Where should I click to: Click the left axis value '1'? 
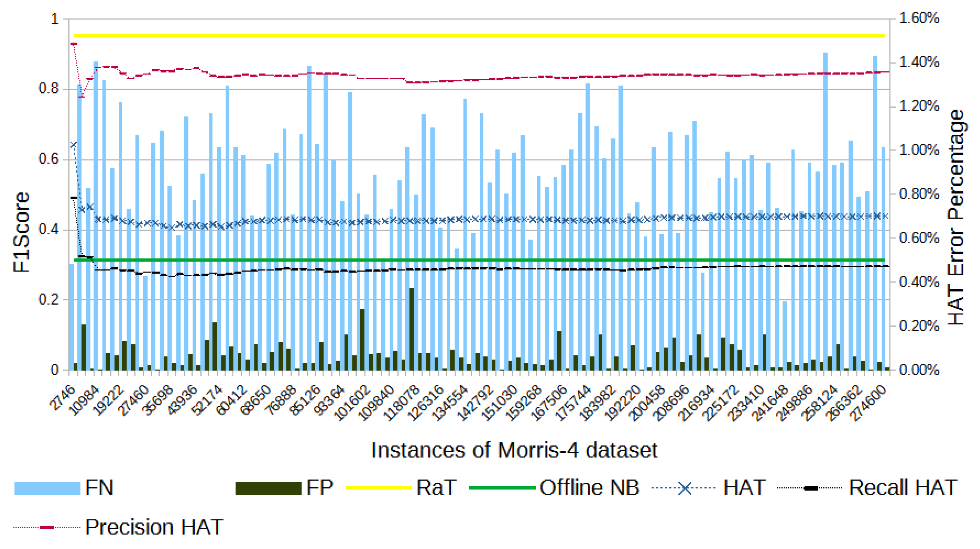click(x=55, y=19)
